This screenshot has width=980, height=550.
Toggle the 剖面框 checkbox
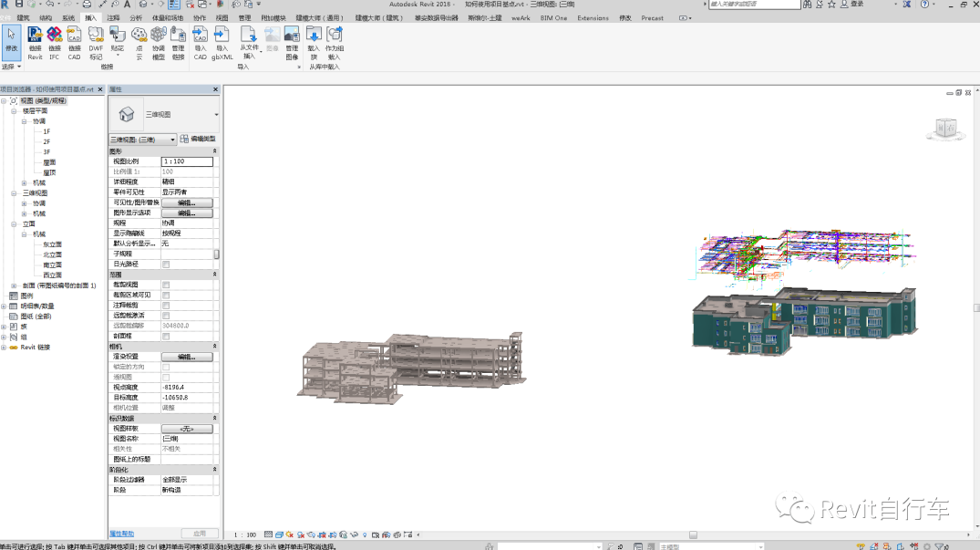[166, 336]
